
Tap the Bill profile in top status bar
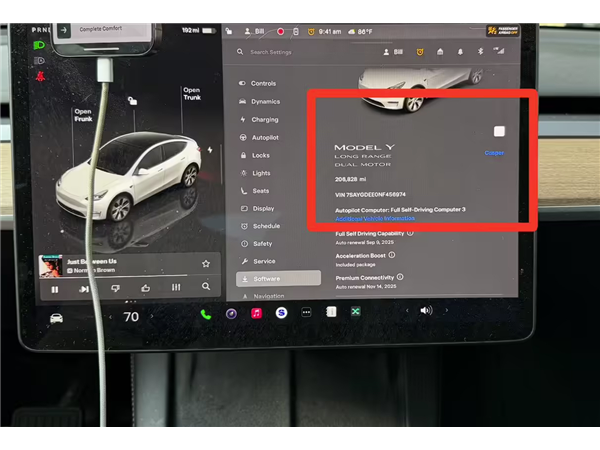(x=254, y=31)
